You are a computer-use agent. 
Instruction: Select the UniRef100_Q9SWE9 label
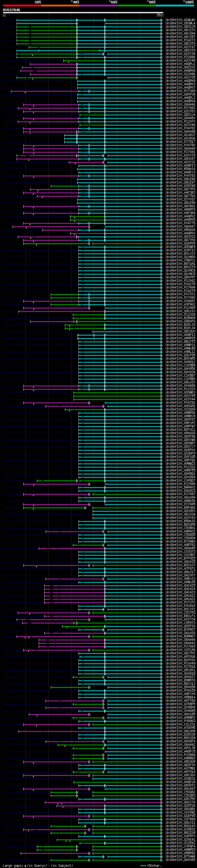click(180, 247)
